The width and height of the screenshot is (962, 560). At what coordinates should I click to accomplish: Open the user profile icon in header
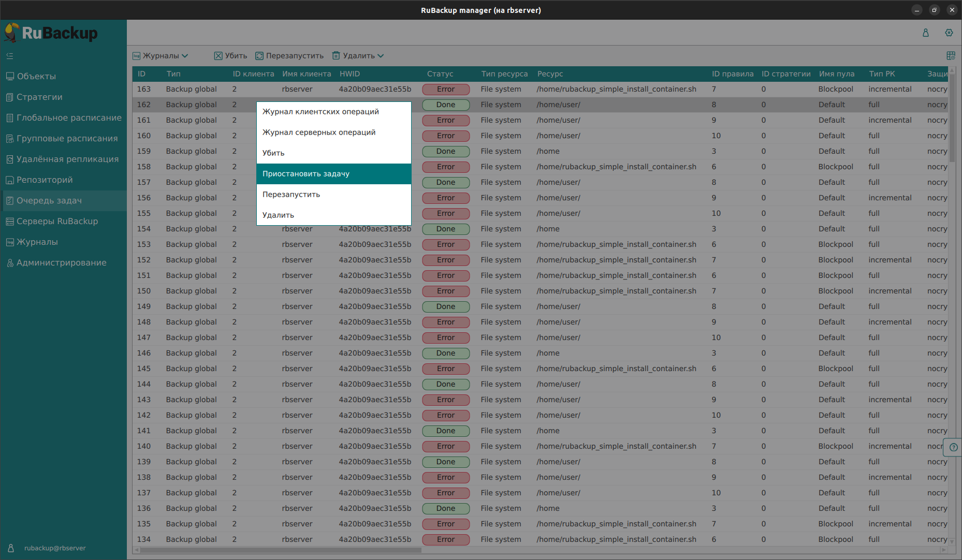point(925,33)
